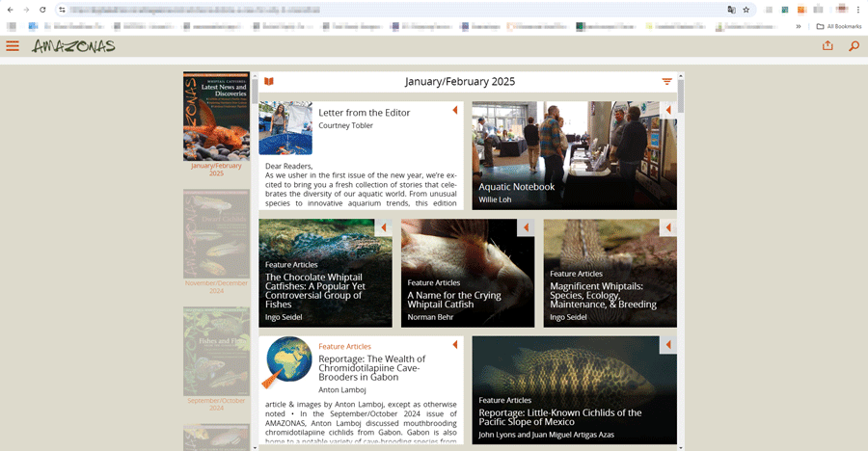Screen dimensions: 868x451
Task: Click author name Willie Loh
Action: [x=495, y=199]
